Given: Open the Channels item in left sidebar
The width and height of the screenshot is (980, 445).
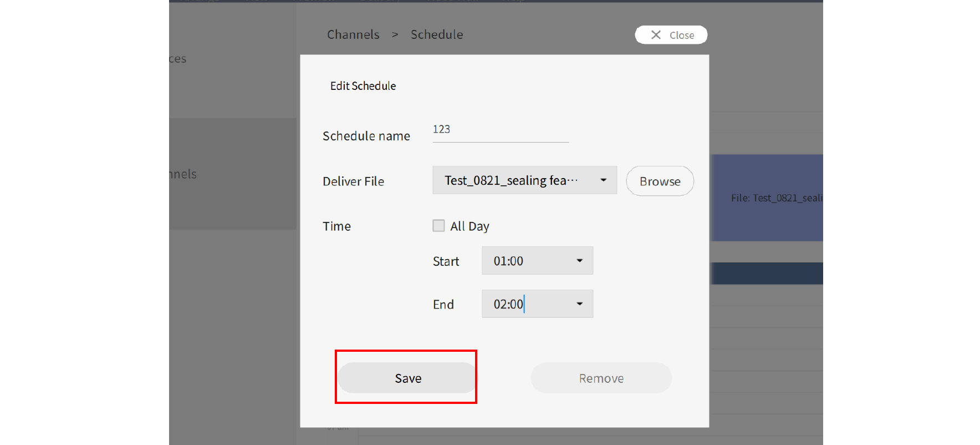Looking at the screenshot, I should pos(183,174).
